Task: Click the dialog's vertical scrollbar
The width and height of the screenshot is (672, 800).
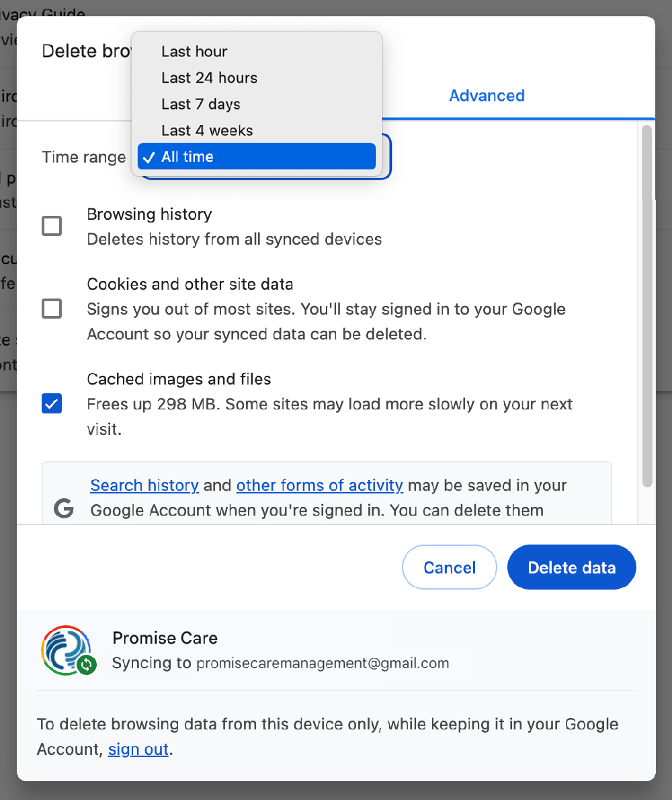Action: (x=647, y=303)
